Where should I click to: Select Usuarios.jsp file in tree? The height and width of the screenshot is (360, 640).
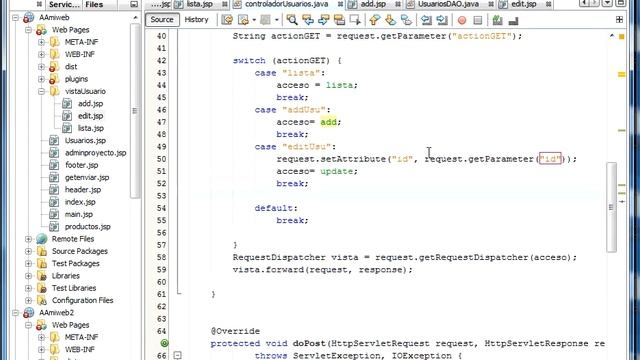(85, 140)
